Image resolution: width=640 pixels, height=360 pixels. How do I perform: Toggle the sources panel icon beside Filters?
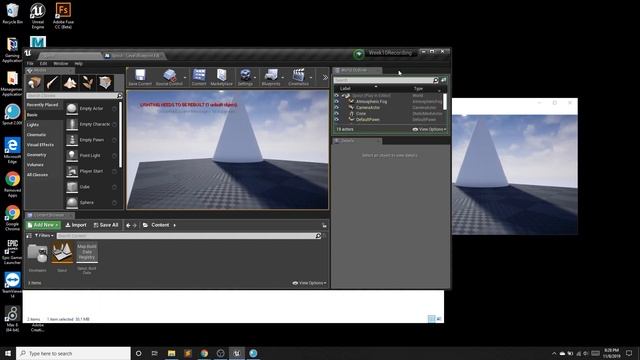29,236
